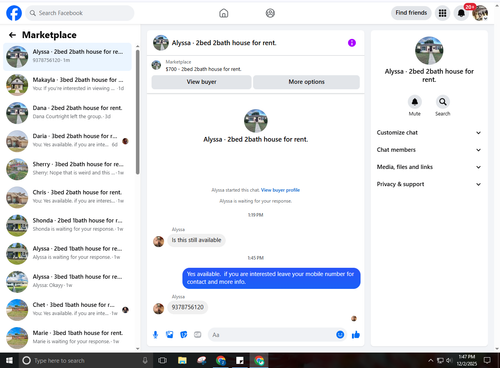
Task: Open File Explorer from taskbar
Action: click(x=182, y=360)
